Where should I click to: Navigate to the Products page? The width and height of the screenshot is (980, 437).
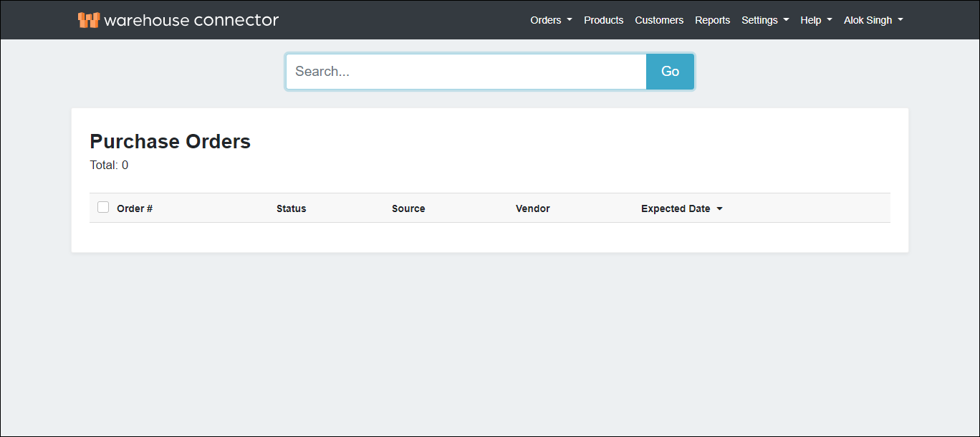coord(603,20)
